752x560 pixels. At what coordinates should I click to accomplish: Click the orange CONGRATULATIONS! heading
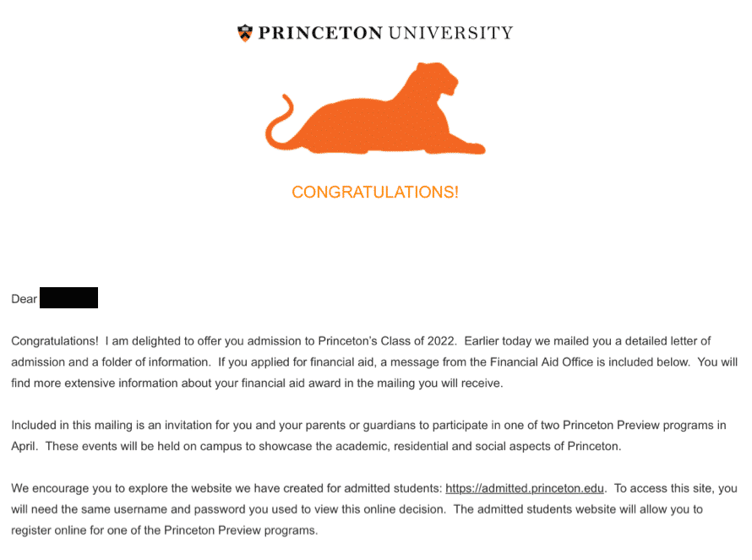[375, 193]
